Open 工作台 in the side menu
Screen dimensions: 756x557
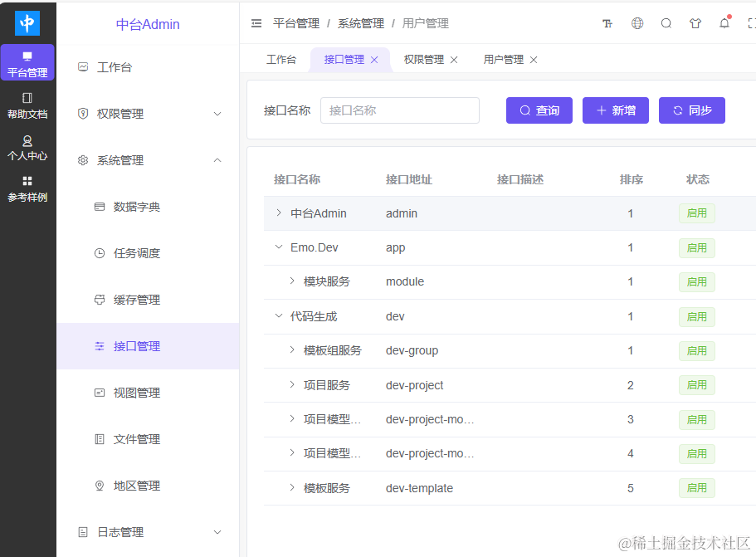148,67
